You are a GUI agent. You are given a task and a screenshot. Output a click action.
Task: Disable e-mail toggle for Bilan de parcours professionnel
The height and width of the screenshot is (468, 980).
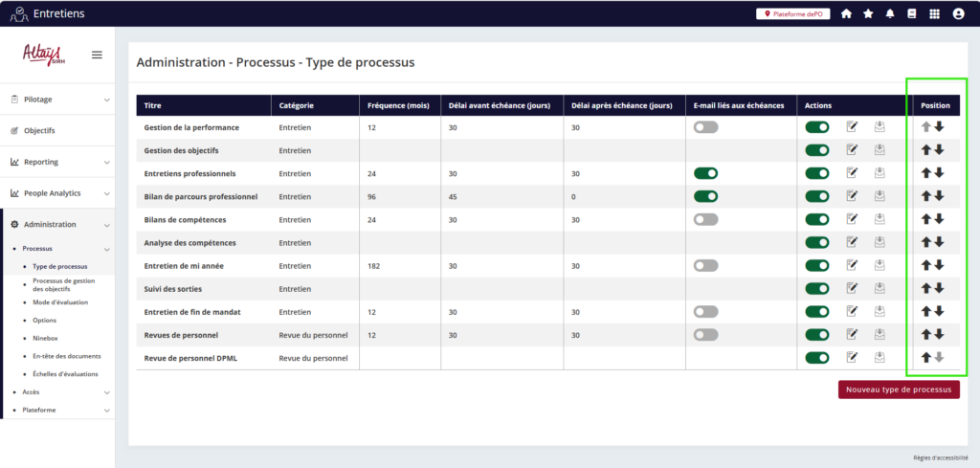pyautogui.click(x=705, y=196)
